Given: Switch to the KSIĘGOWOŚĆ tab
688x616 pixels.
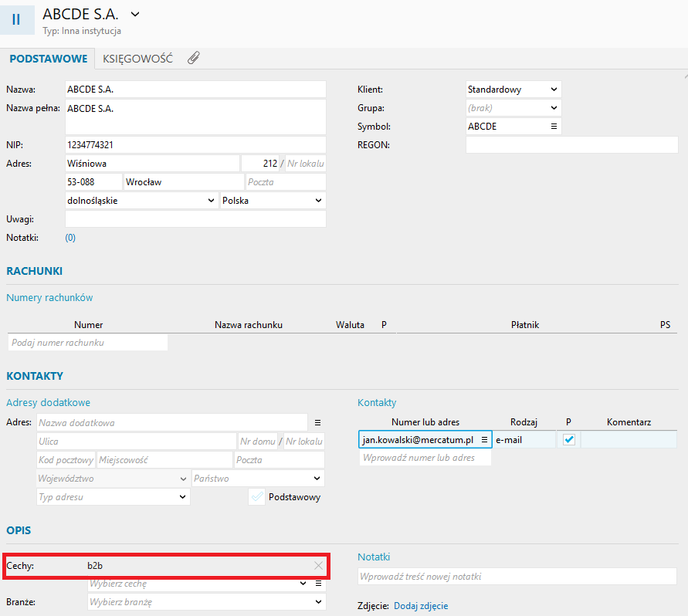Looking at the screenshot, I should coord(137,59).
